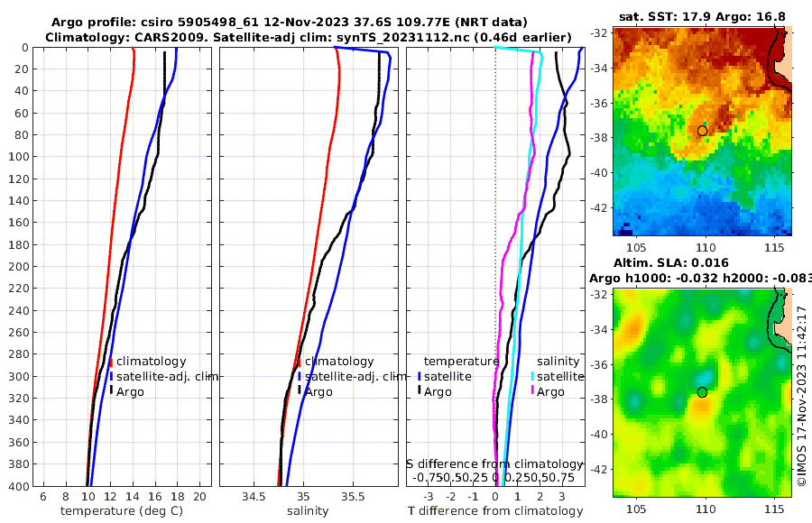Click the 'Argo h1000: -0.032' heading line

tap(700, 278)
